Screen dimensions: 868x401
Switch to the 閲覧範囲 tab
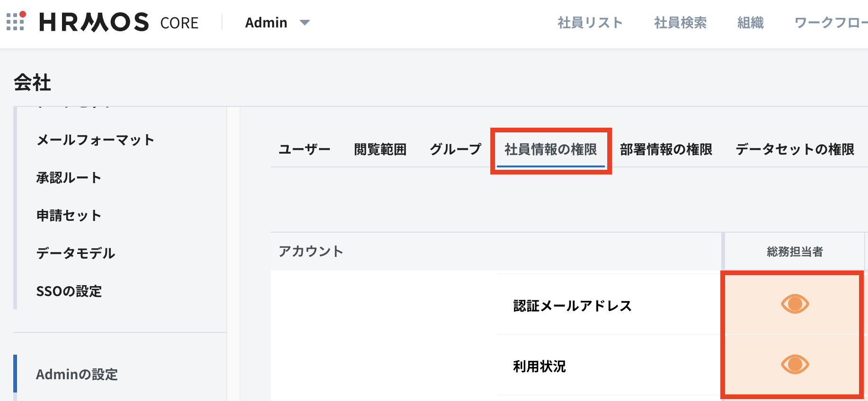tap(380, 149)
